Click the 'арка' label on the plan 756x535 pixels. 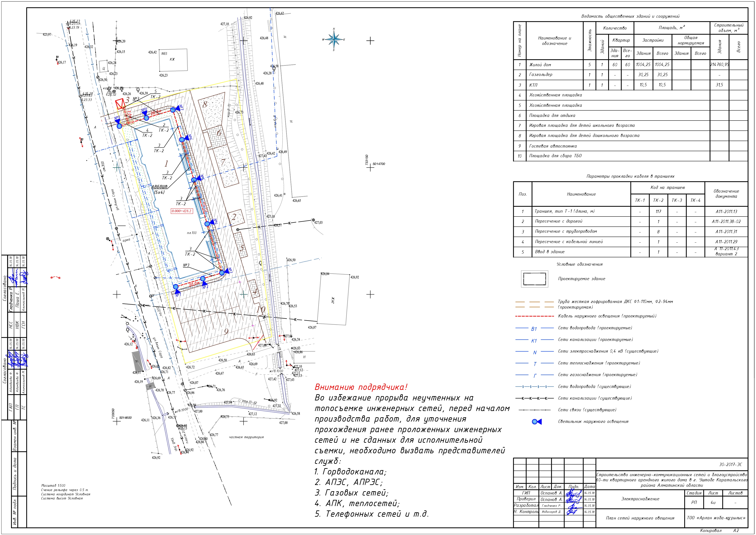pos(127,240)
